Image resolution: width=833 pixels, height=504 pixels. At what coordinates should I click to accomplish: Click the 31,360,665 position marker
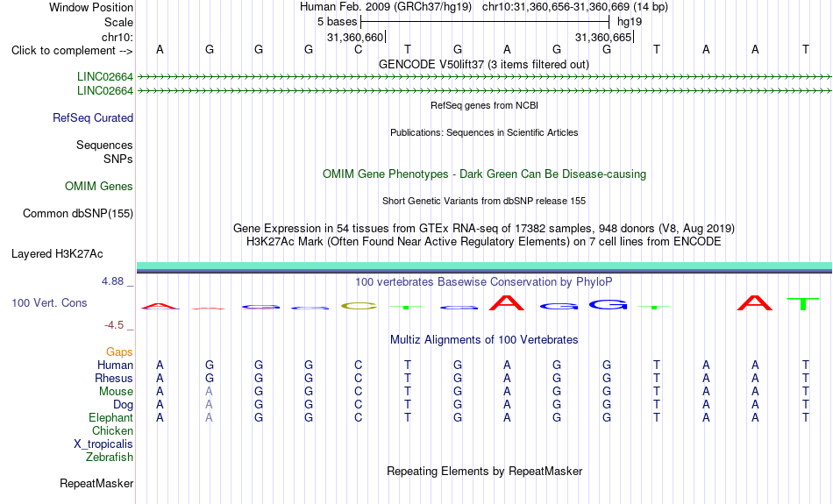click(x=603, y=37)
